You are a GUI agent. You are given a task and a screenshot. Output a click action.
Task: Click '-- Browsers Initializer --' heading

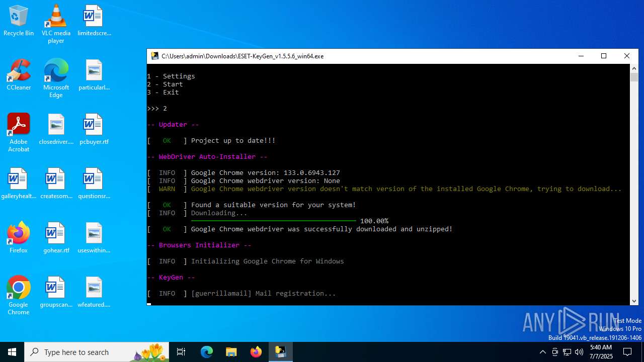click(199, 245)
